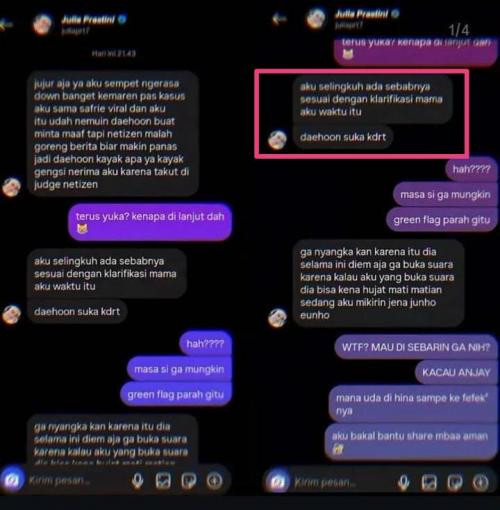This screenshot has width=500, height=510.
Task: Tap sticker icon in the left message bar
Action: coord(189,481)
